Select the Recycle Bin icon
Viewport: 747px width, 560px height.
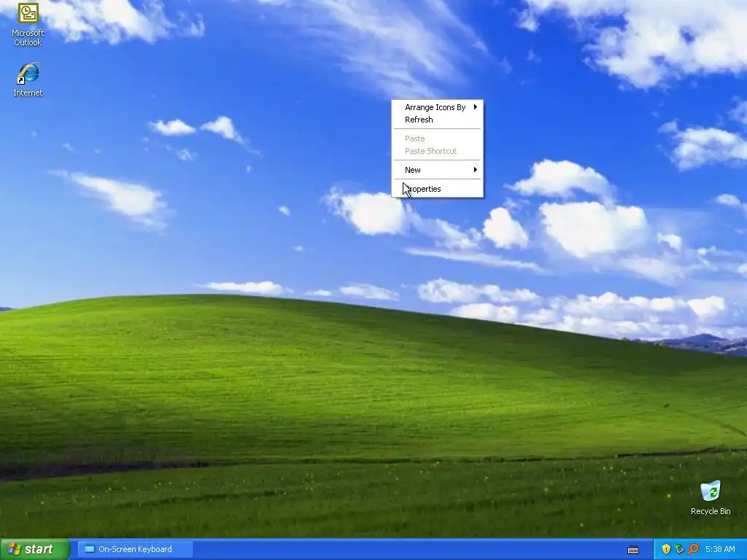(711, 497)
